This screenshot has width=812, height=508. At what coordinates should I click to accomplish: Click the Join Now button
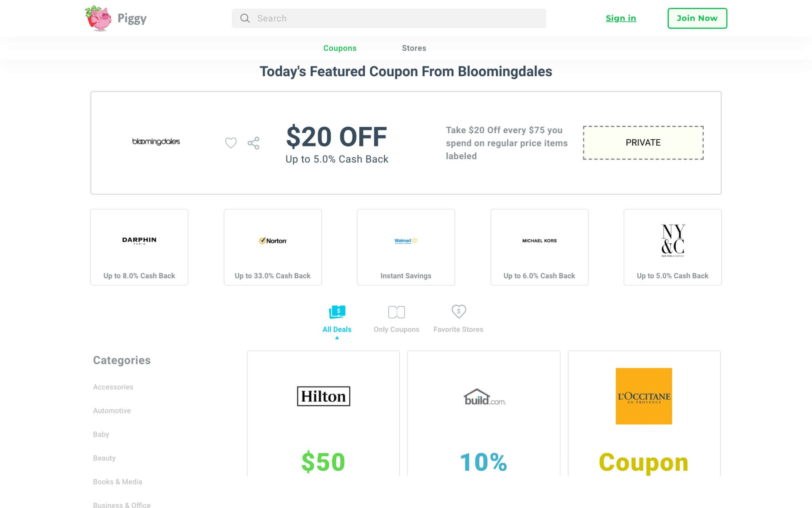(697, 18)
